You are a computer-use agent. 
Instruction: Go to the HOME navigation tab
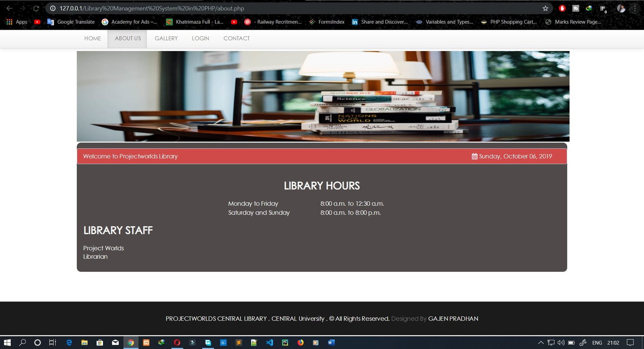click(x=93, y=39)
